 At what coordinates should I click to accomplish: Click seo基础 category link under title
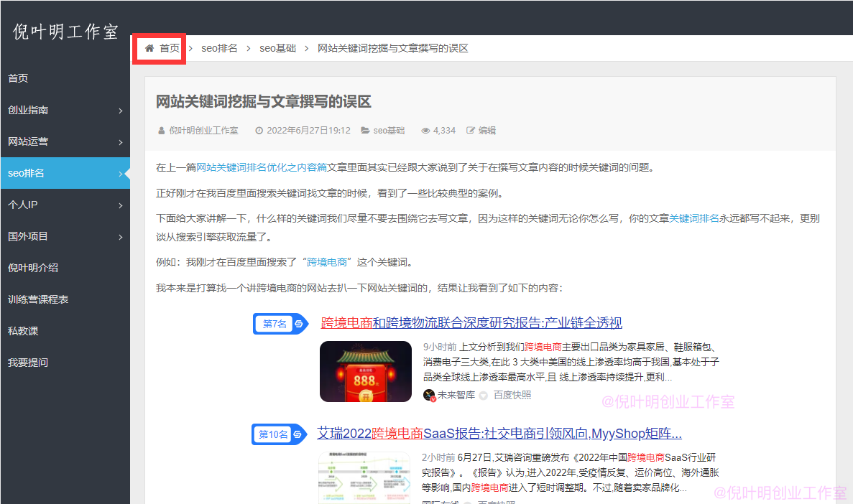tap(389, 131)
